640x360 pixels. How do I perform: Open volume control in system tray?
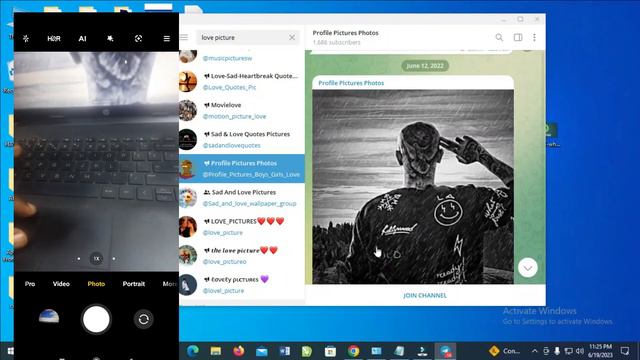coord(580,351)
